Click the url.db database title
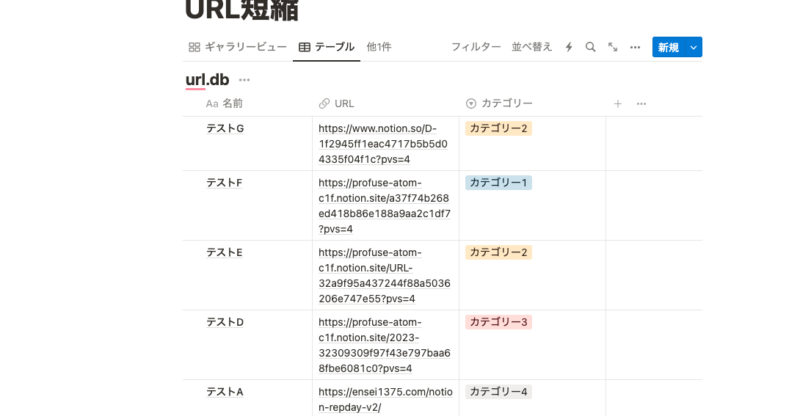Screen dimensions: 800x416 pyautogui.click(x=207, y=80)
